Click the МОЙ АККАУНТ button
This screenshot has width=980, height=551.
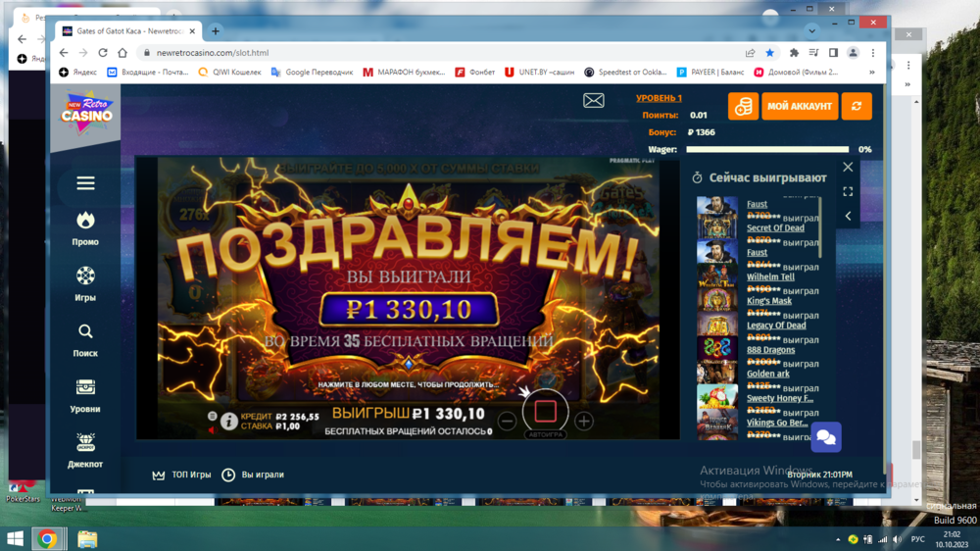coord(800,107)
